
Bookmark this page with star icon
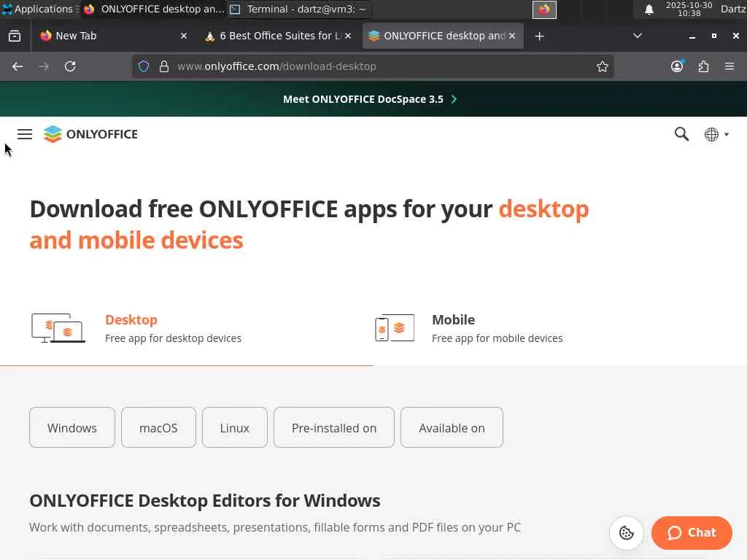[602, 66]
